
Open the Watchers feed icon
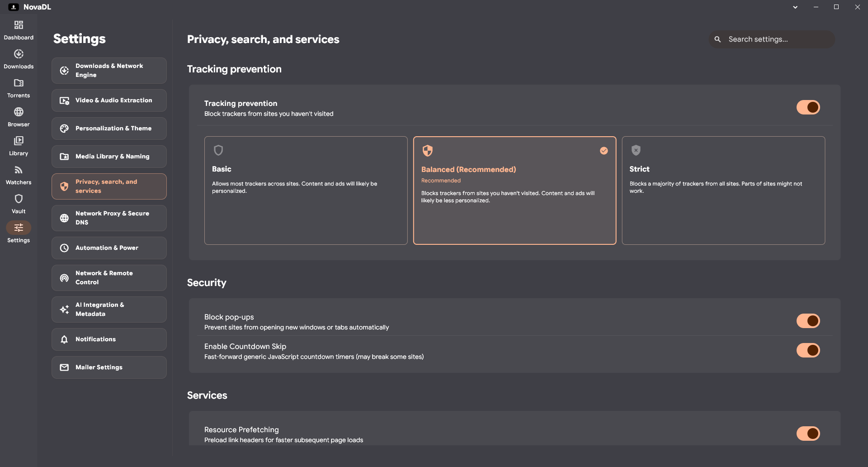coord(19,170)
